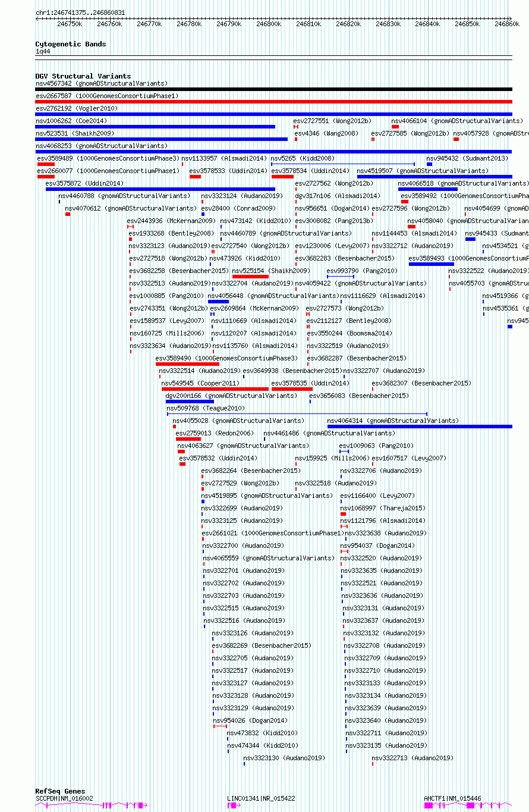Select esv3656083 (Besenbacher2015) label
The width and height of the screenshot is (529, 812).
(359, 396)
